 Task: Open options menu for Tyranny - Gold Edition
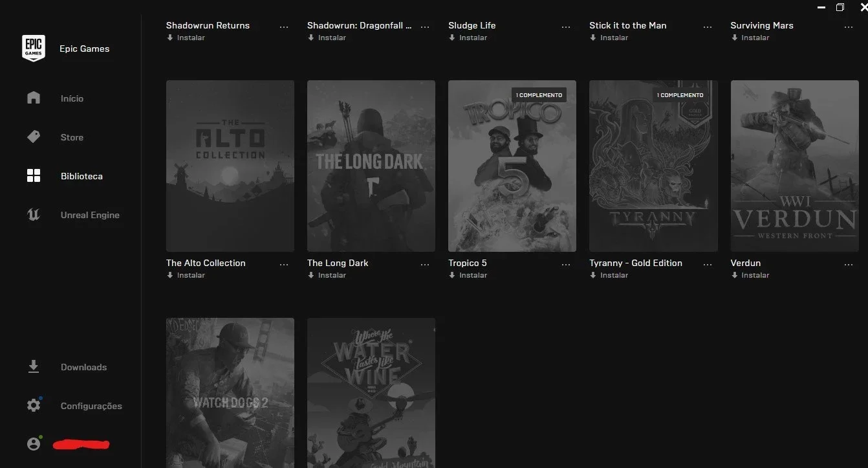[708, 265]
